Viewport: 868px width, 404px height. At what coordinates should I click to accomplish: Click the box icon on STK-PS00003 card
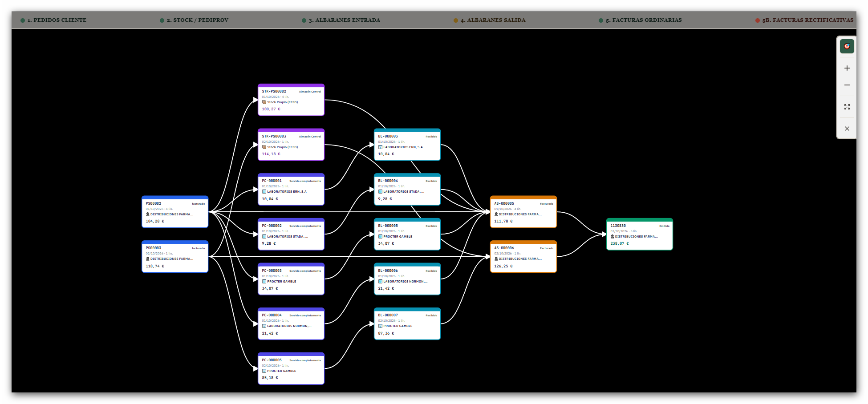(x=264, y=147)
